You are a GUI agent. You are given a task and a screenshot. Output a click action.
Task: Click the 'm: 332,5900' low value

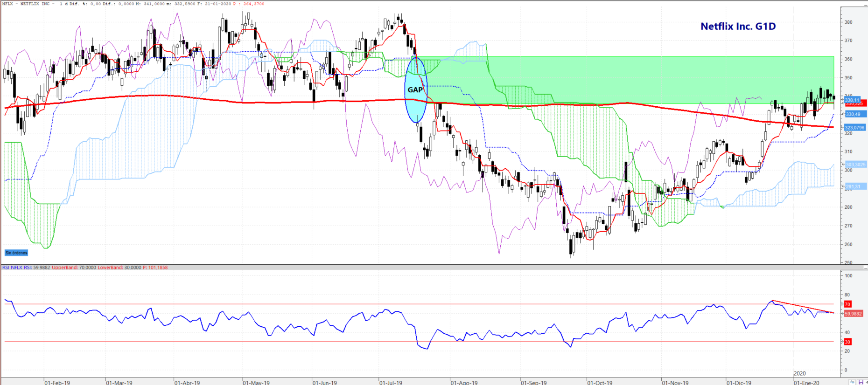point(182,4)
